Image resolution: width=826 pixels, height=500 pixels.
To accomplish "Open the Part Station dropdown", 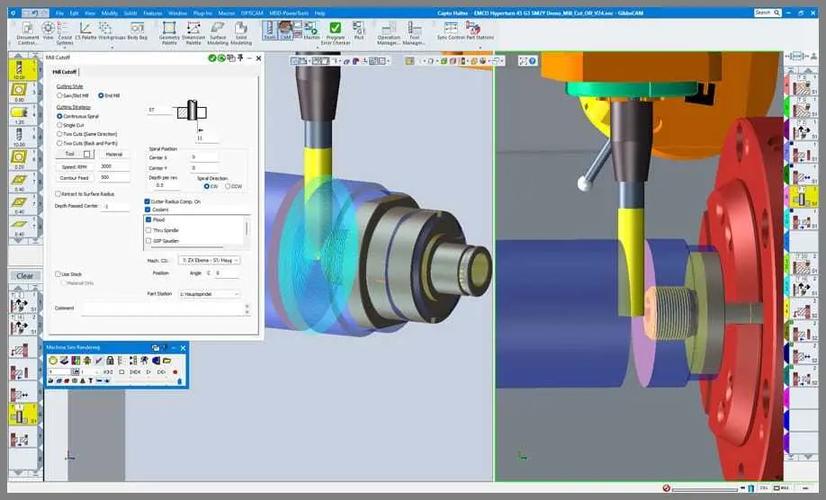I will pyautogui.click(x=209, y=294).
